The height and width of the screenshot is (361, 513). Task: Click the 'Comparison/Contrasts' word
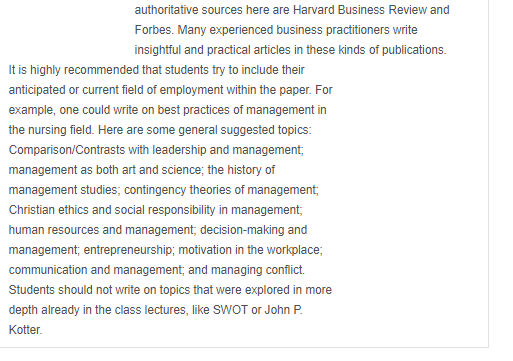click(67, 150)
